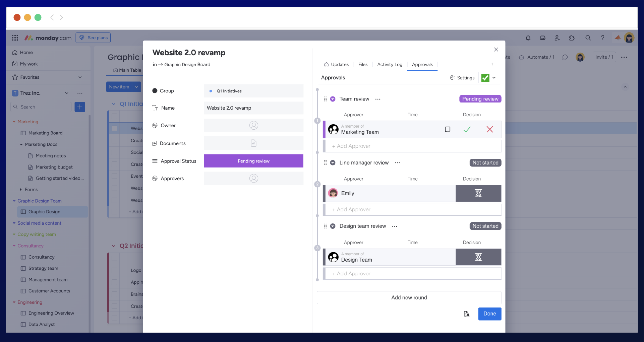Open the help question mark icon
The image size is (644, 342).
pos(602,38)
